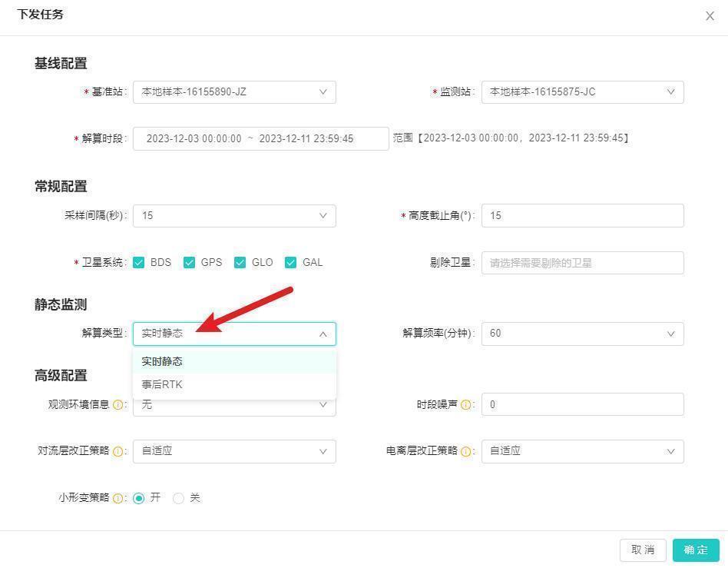Click info icon beside 小形变策略
The image size is (728, 568).
point(118,498)
